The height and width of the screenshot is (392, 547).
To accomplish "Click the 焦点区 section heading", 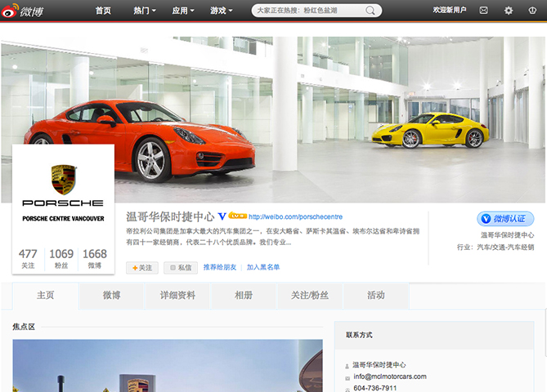I will (x=24, y=327).
